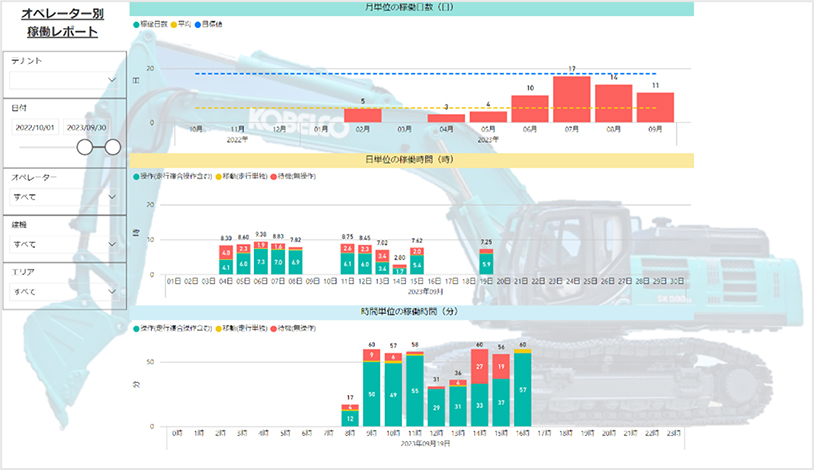
Task: Select the 移動 legend entry in hourly chart
Action: tap(241, 328)
